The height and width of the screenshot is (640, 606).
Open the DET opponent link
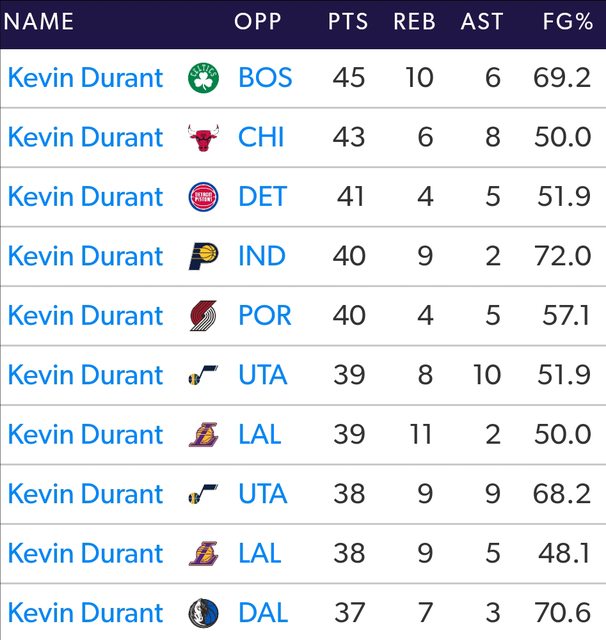pos(263,197)
